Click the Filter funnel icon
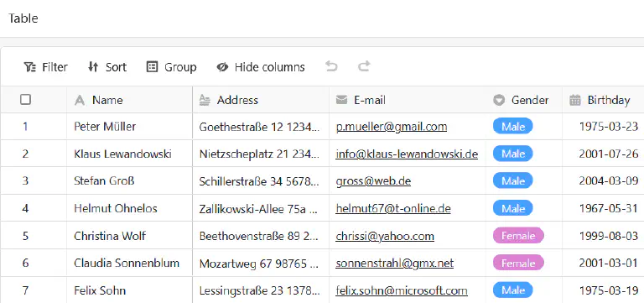This screenshot has height=303, width=644. (30, 67)
